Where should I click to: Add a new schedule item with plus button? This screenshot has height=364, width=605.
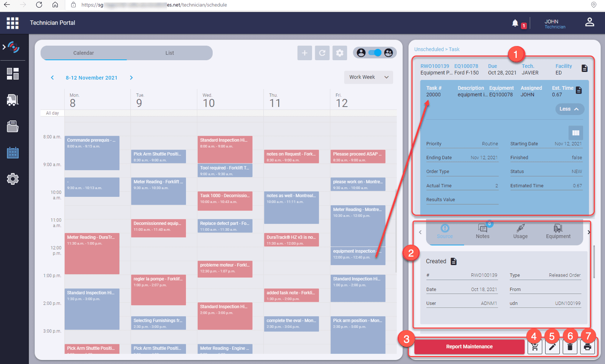(304, 53)
